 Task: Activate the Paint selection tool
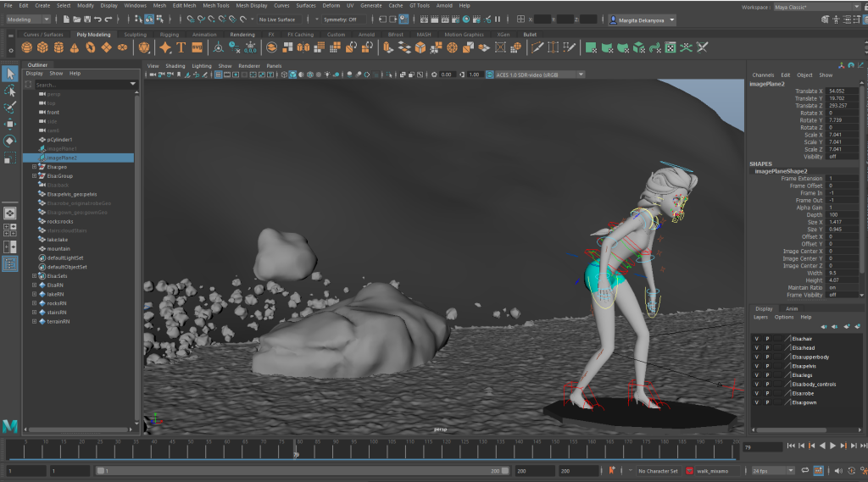[10, 108]
